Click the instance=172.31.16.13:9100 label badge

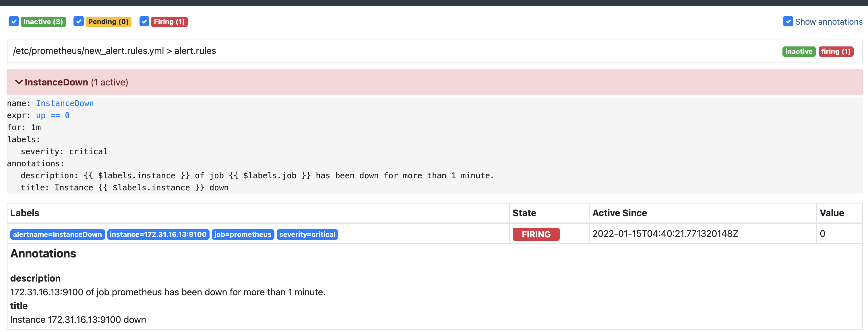point(158,234)
